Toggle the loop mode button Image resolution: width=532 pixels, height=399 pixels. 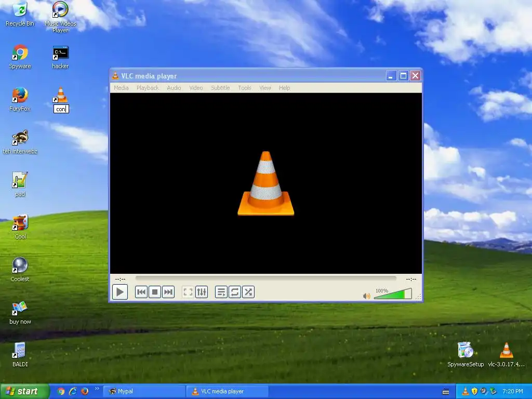pos(235,292)
